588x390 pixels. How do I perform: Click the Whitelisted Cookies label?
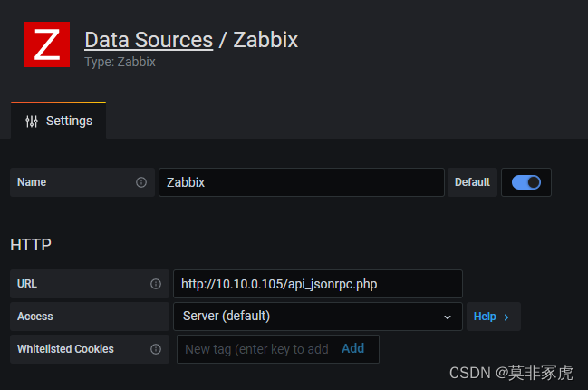[65, 349]
